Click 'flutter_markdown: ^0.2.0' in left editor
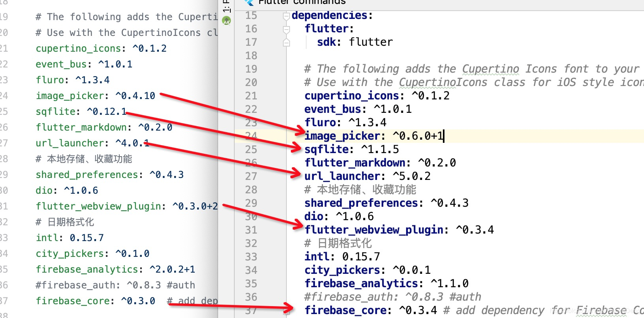The image size is (644, 318). point(104,127)
